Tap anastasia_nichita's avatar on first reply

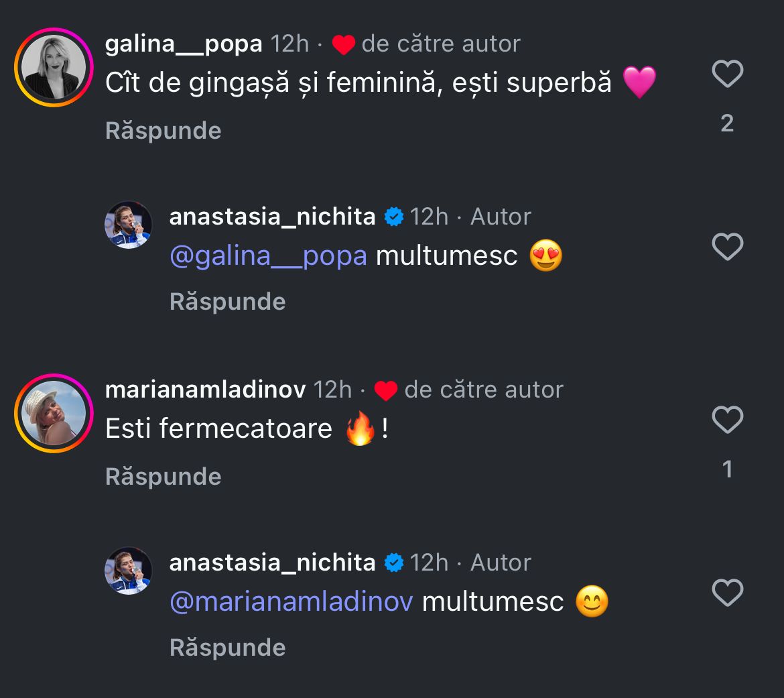click(x=128, y=225)
